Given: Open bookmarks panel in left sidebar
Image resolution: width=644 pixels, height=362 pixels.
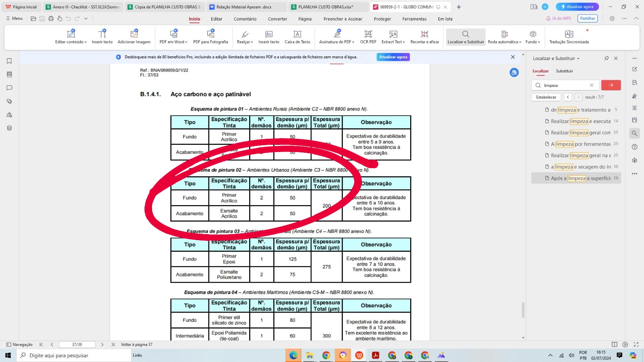Looking at the screenshot, I should (9, 61).
